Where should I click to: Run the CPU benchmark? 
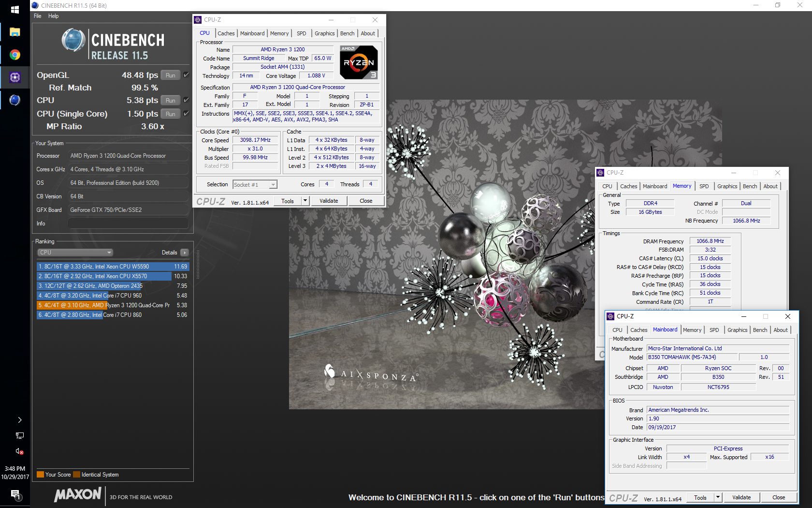[170, 101]
